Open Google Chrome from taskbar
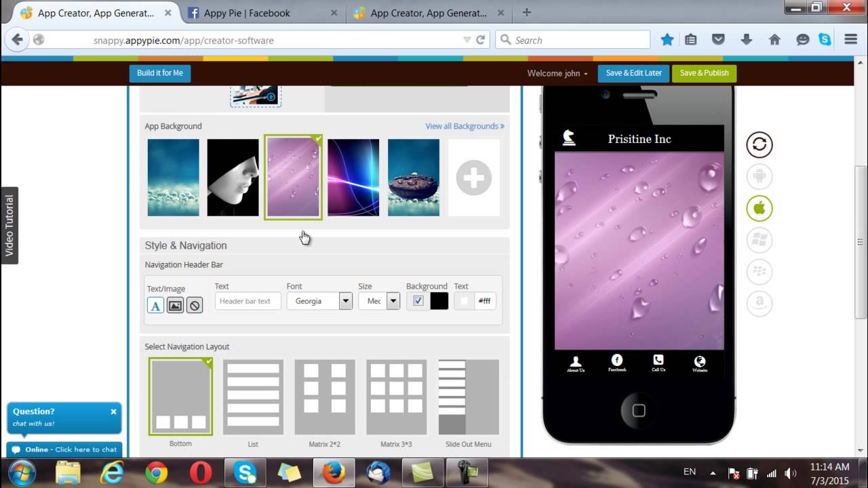 pos(156,473)
